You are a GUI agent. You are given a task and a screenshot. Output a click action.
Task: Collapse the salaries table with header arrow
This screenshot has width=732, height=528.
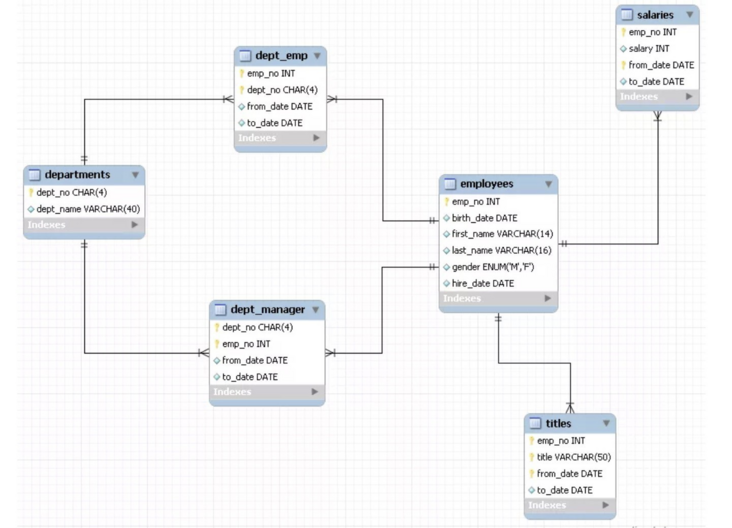click(690, 15)
